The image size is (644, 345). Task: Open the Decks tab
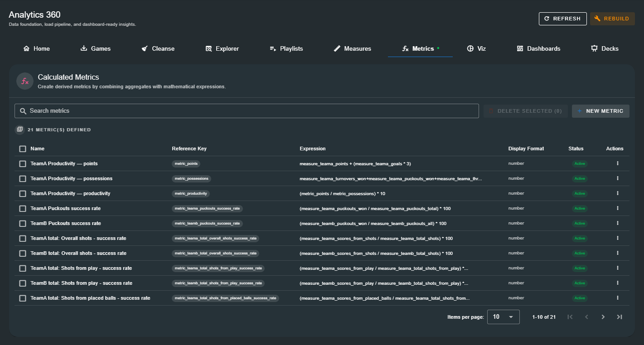605,48
